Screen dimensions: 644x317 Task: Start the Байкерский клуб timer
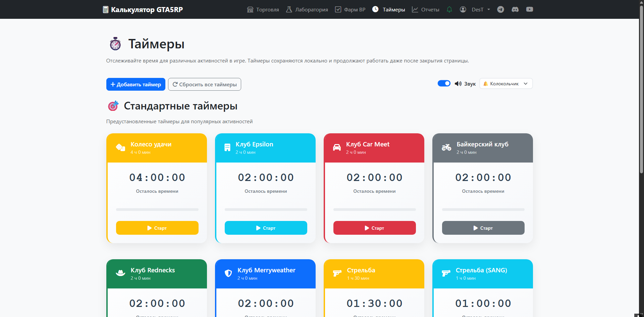pos(483,228)
